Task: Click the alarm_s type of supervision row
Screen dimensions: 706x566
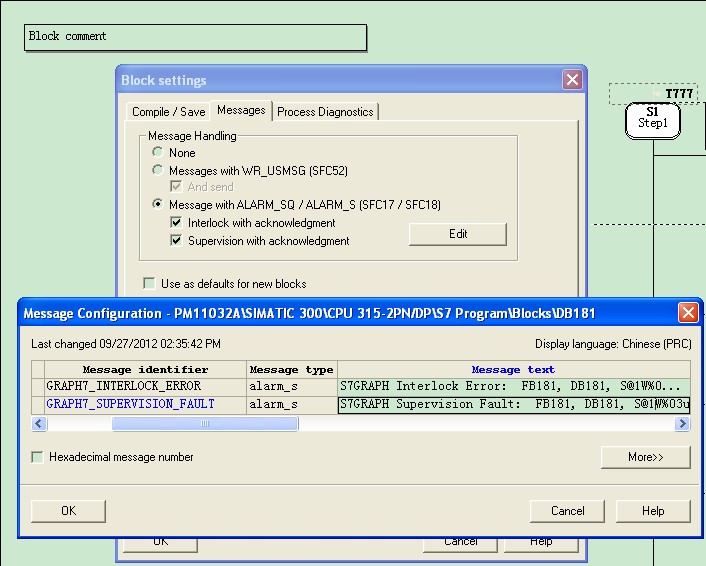Action: pos(292,404)
